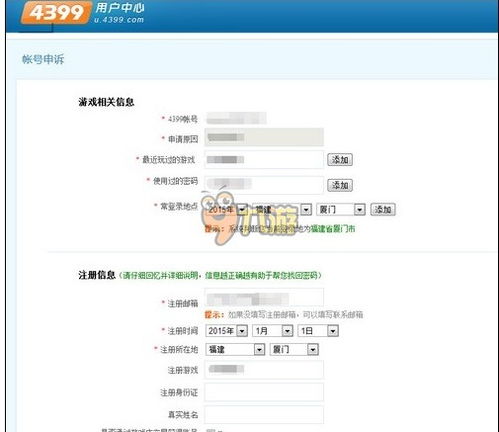Screen dimensions: 499x432
Task: Click the 用户中心 header title
Action: pyautogui.click(x=120, y=8)
